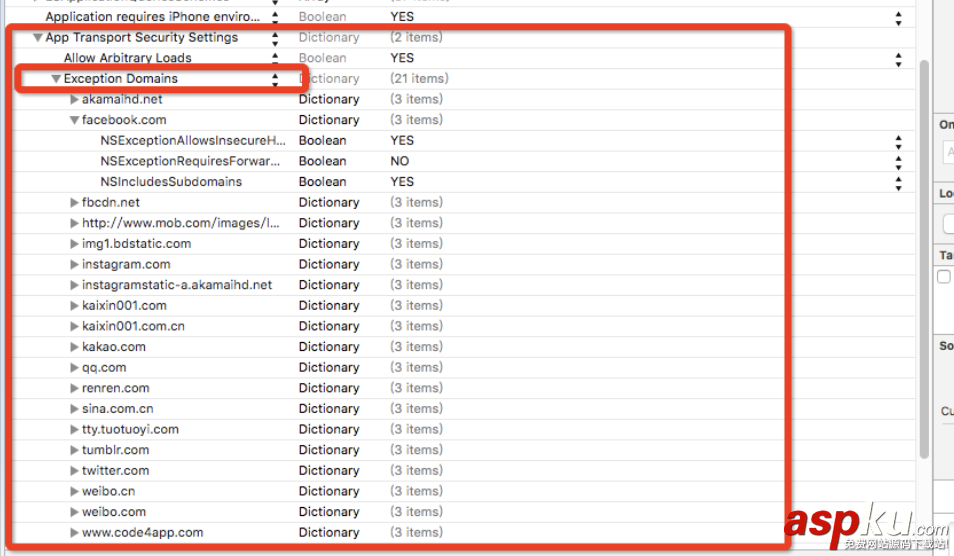Click YES value of NSIncludesSubdomains

pyautogui.click(x=402, y=182)
